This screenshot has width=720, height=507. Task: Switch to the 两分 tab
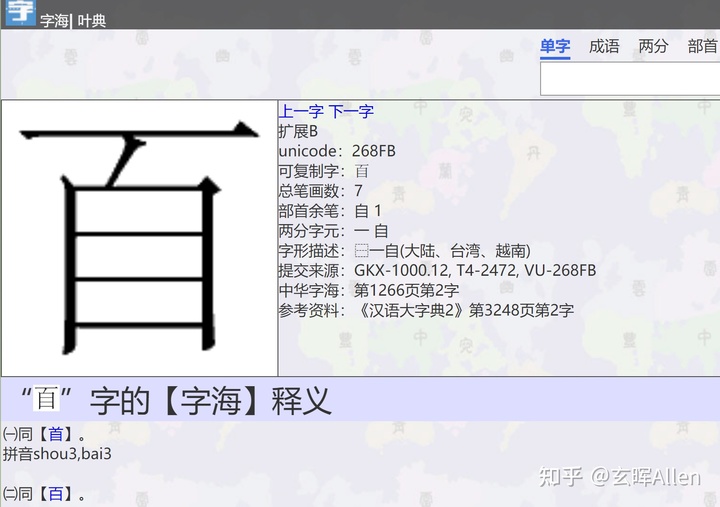click(x=653, y=46)
